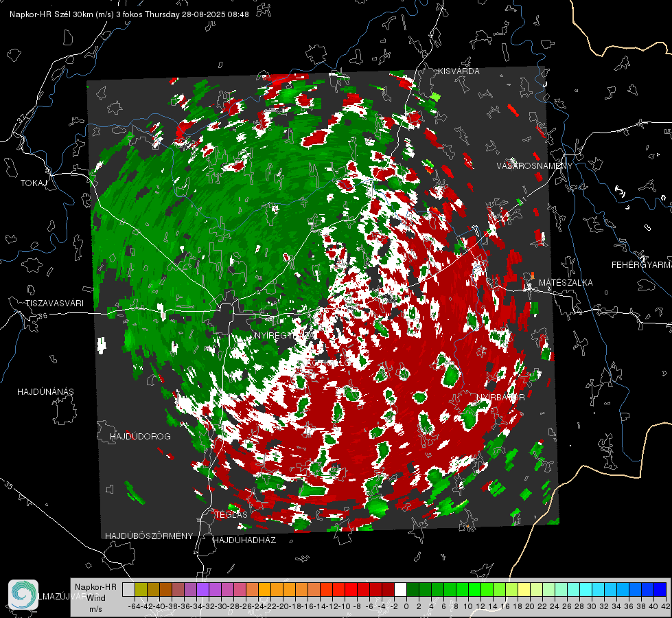Click the 'Napkor-HR' label in the legend
The image size is (672, 618).
(x=95, y=586)
